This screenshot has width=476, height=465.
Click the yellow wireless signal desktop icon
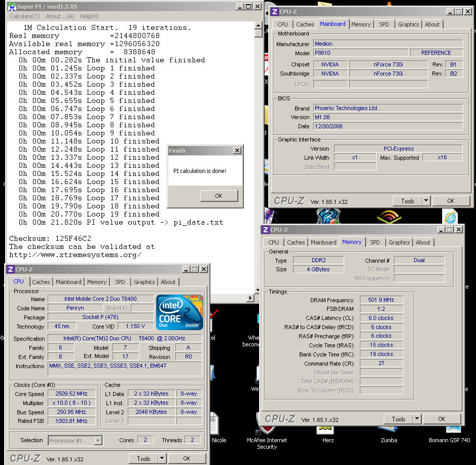click(389, 217)
